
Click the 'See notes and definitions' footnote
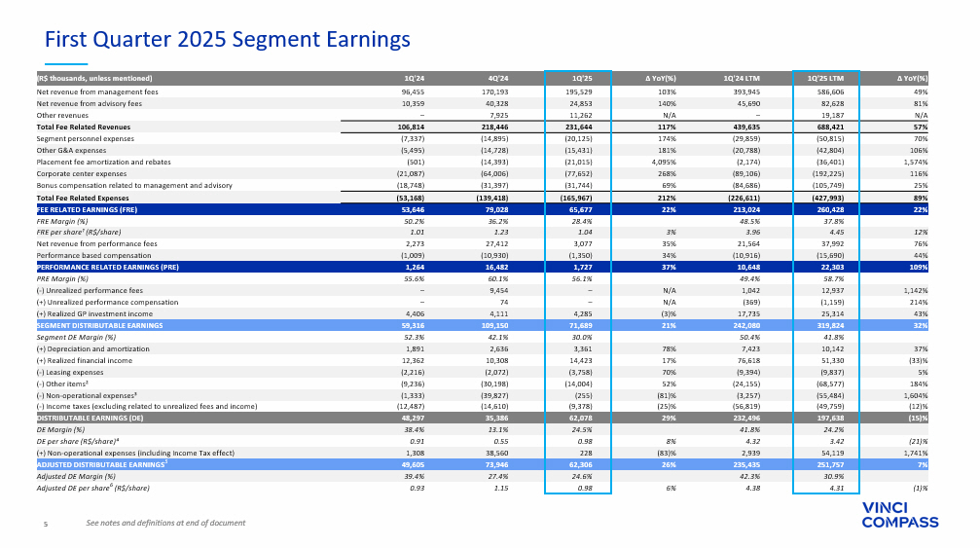(165, 524)
